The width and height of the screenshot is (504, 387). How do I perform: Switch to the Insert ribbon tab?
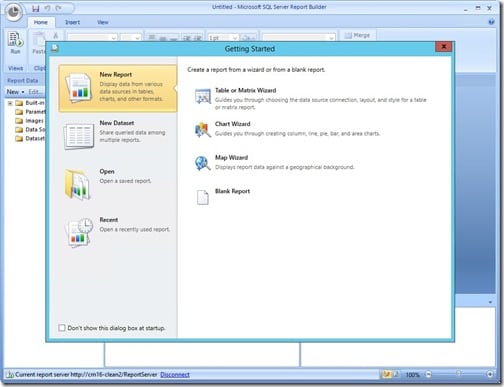click(72, 22)
